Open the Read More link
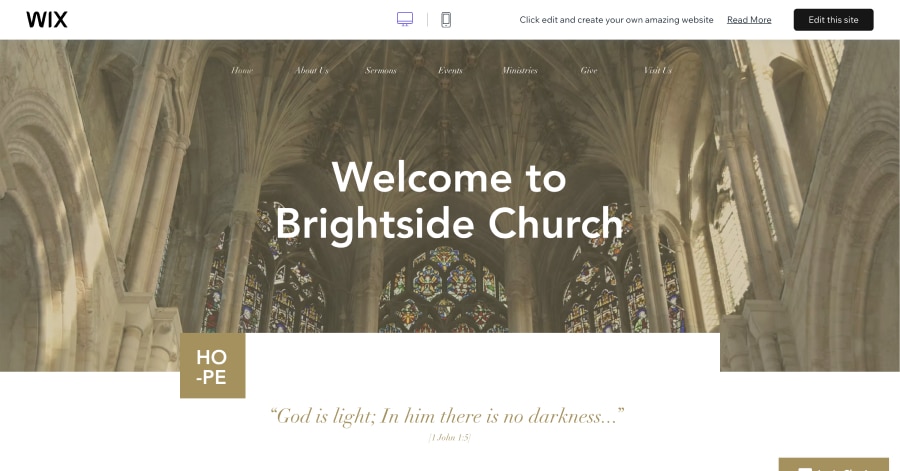This screenshot has width=900, height=471. coord(749,20)
